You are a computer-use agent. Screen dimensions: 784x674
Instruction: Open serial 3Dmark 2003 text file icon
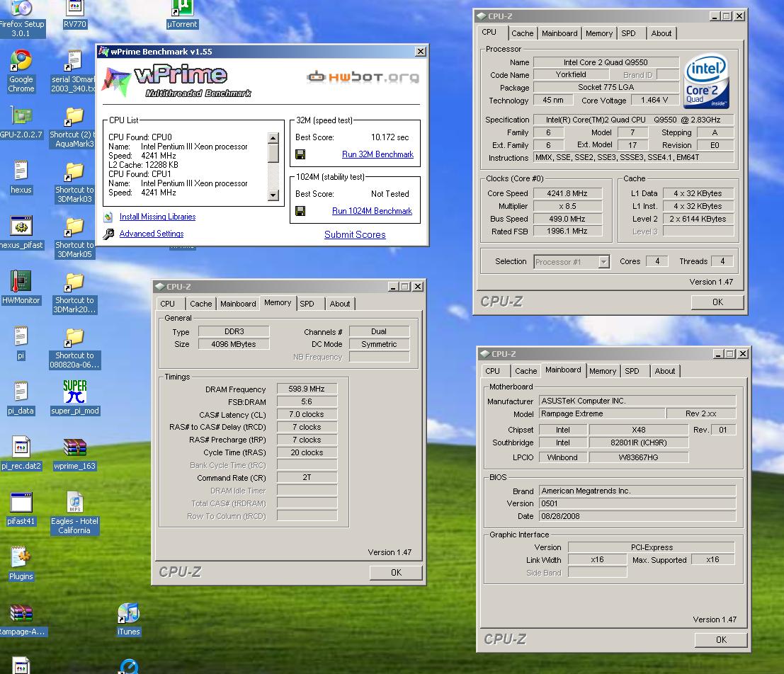click(74, 61)
